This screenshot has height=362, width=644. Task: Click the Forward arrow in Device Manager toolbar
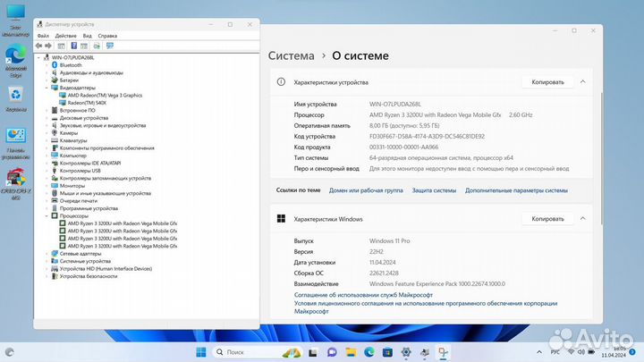tap(48, 46)
